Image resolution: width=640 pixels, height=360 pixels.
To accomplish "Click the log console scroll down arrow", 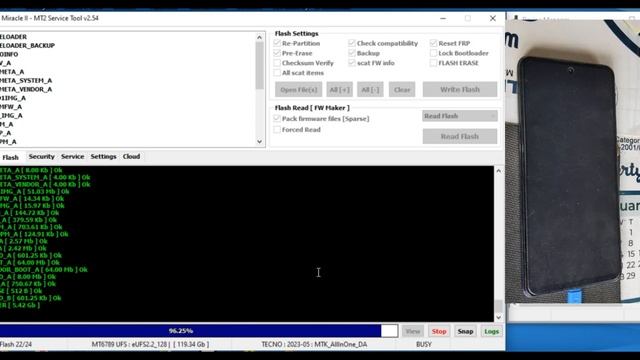I will (498, 318).
